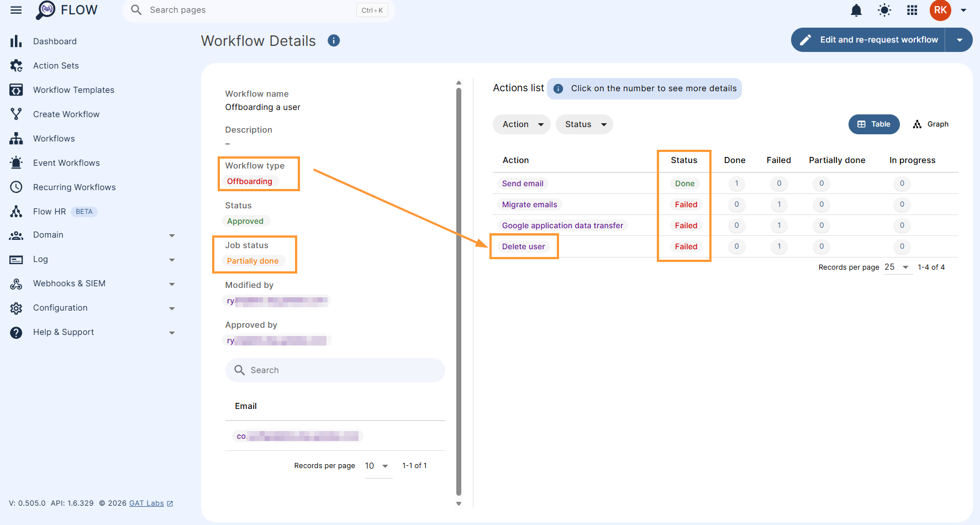Expand Help & Support section arrow
The width and height of the screenshot is (980, 525).
click(172, 333)
